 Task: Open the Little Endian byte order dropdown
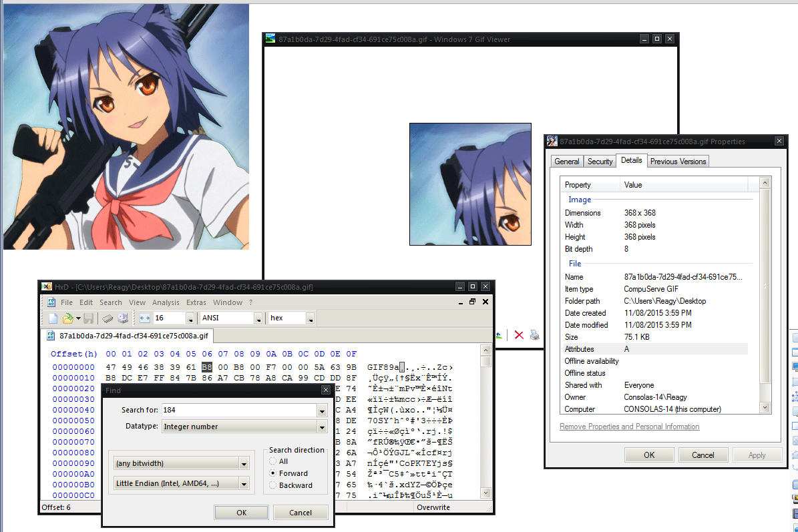point(244,484)
